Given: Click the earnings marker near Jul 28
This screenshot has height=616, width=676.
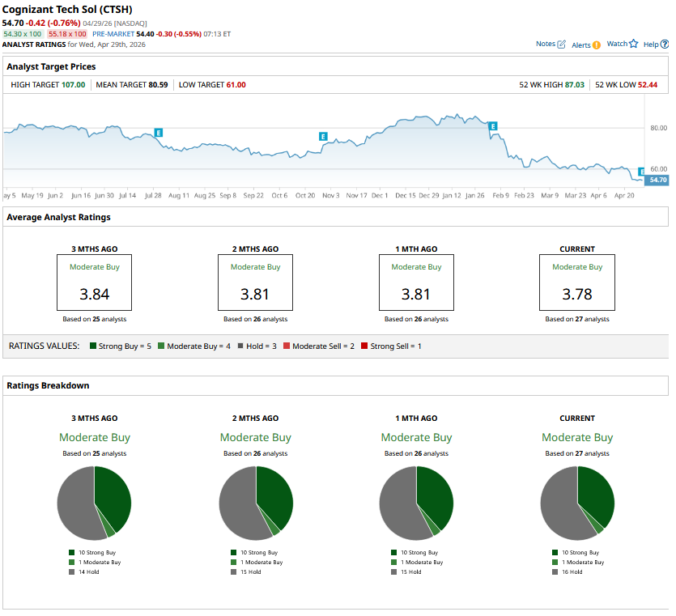Looking at the screenshot, I should coord(159,132).
